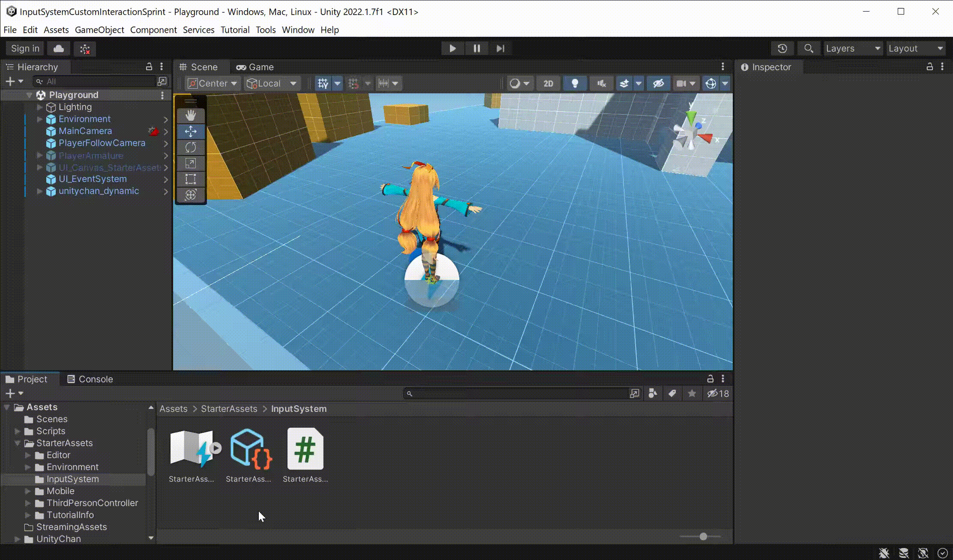Image resolution: width=953 pixels, height=560 pixels.
Task: Click StarterAssets in the breadcrumb path
Action: 229,409
